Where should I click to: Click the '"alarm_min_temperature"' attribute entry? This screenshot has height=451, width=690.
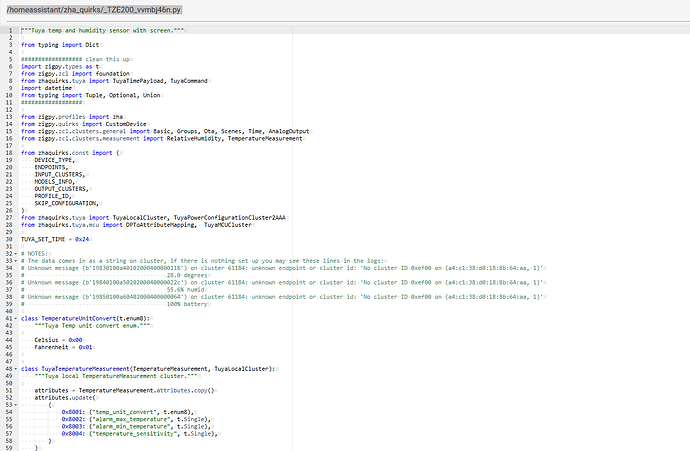(136, 426)
